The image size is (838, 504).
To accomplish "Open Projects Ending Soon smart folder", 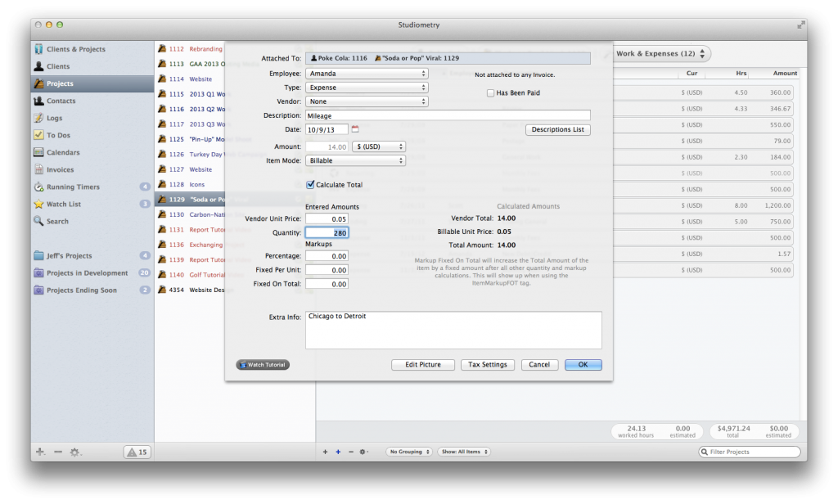I will point(92,290).
